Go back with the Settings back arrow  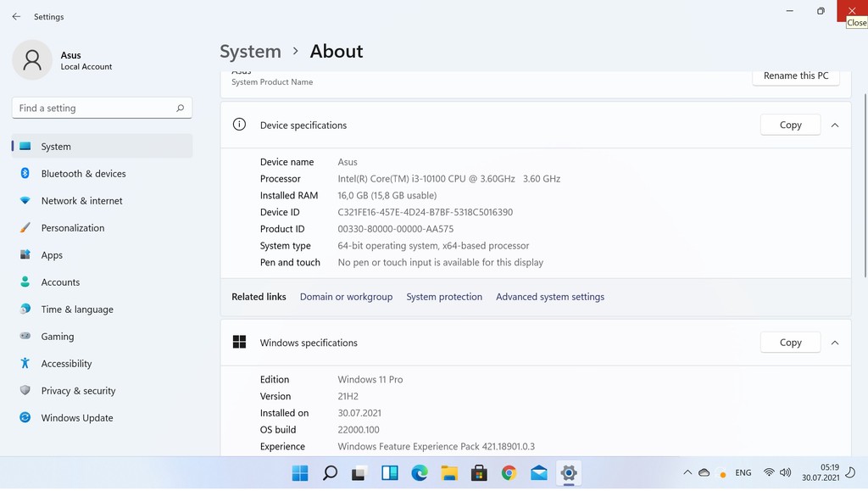click(x=16, y=17)
